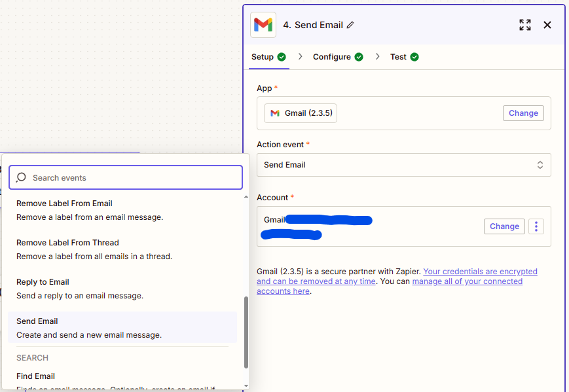Image resolution: width=569 pixels, height=392 pixels.
Task: Click the chevron between Setup and Configure
Action: 300,56
